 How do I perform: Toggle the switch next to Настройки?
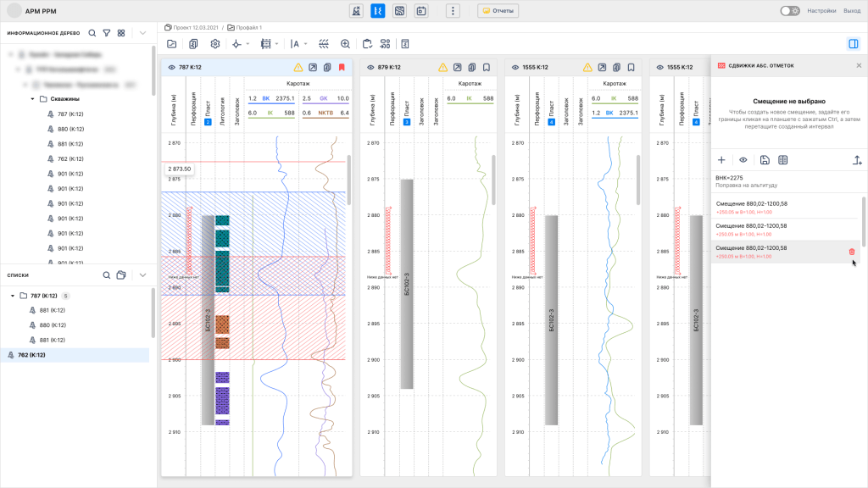(x=789, y=11)
